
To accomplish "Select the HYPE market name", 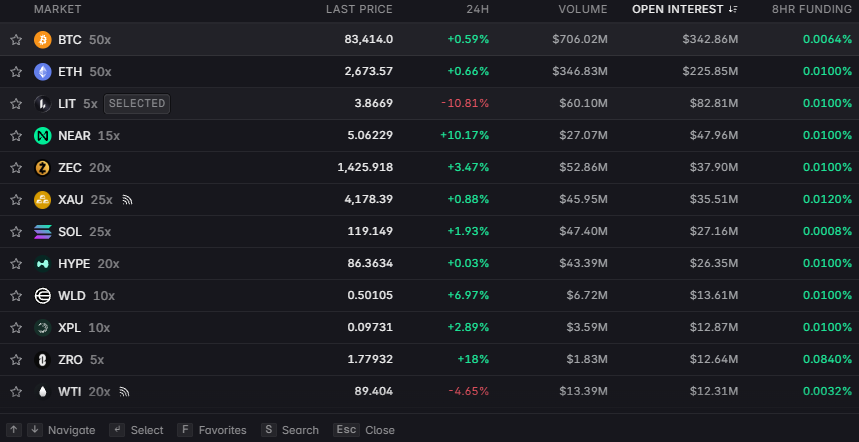I will pos(74,264).
